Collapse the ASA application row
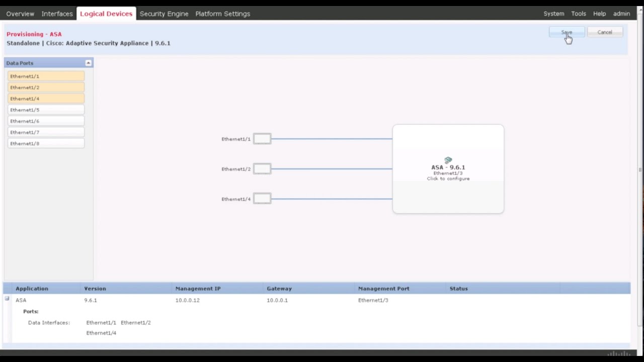 (x=7, y=299)
